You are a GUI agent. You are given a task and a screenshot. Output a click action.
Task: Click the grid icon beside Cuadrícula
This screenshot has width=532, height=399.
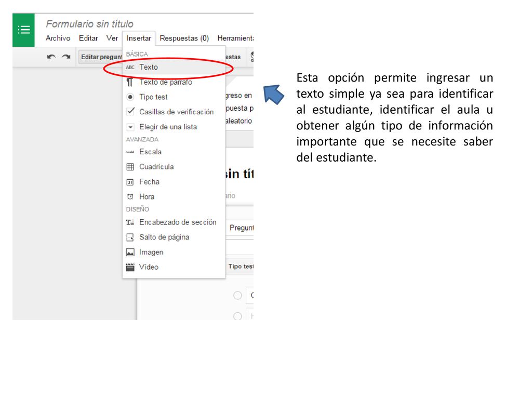(x=130, y=167)
